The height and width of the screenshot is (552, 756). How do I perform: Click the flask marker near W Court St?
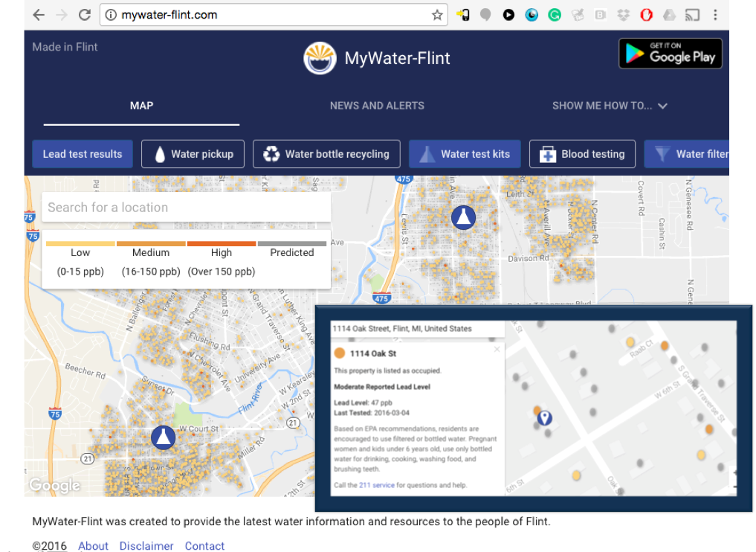click(163, 437)
